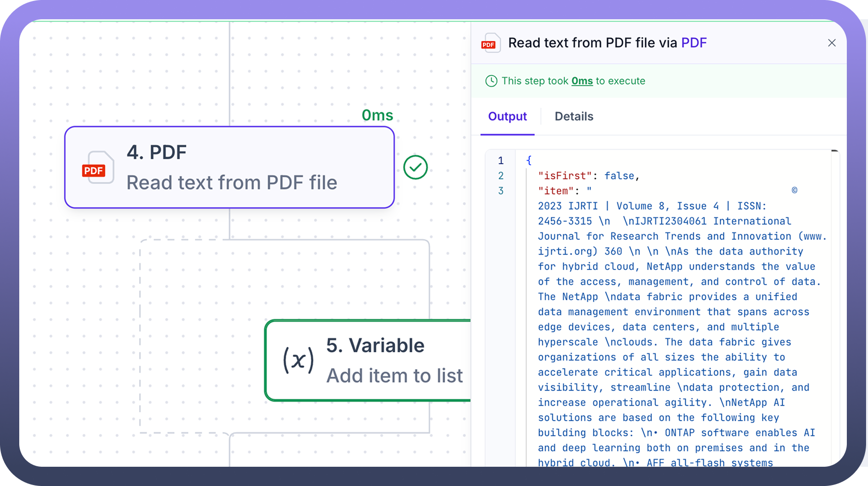Image resolution: width=868 pixels, height=486 pixels.
Task: Click line number 3 in the output gutter
Action: tap(501, 191)
